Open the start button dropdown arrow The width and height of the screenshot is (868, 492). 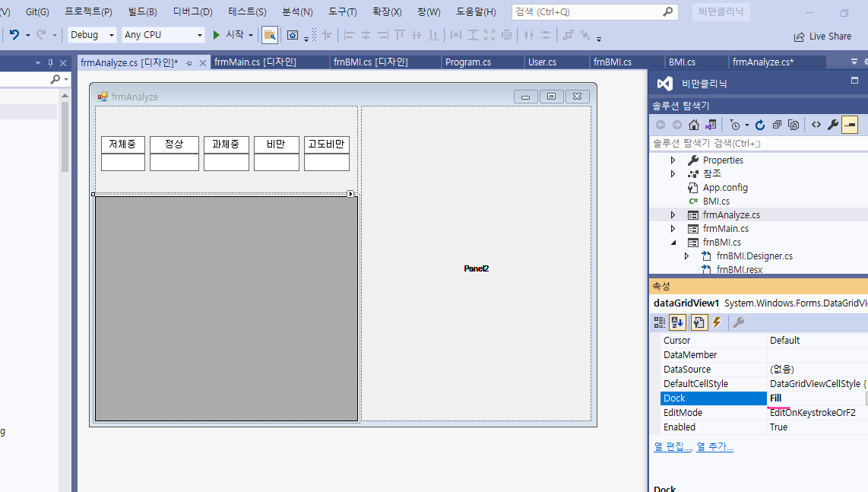coord(251,35)
